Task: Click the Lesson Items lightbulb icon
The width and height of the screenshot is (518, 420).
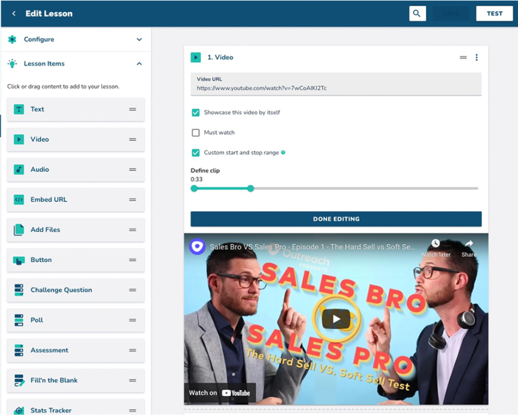Action: tap(12, 63)
